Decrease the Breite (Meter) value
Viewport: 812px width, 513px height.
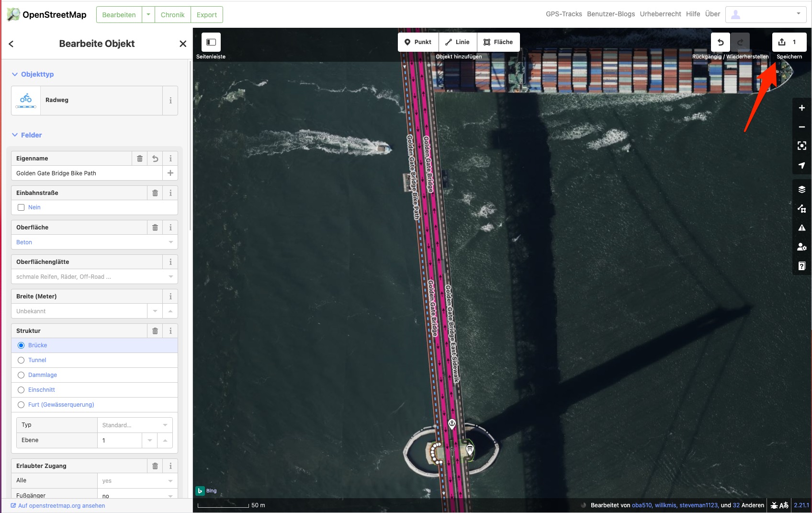155,311
